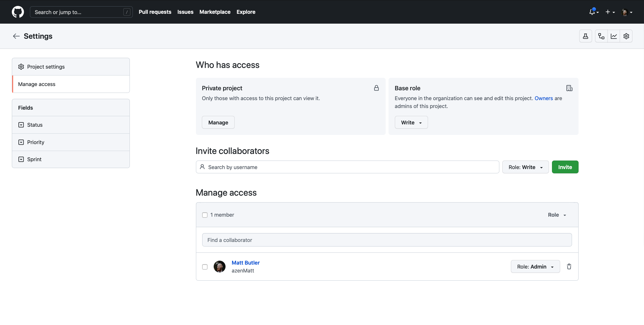Open the plus create-new menu
644x325 pixels.
point(610,12)
